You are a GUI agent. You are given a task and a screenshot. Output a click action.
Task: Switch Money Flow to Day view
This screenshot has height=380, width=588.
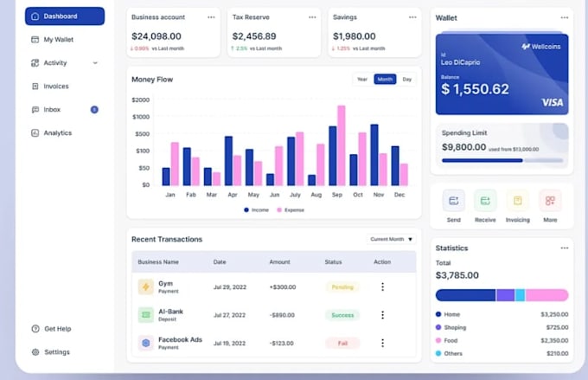(407, 80)
